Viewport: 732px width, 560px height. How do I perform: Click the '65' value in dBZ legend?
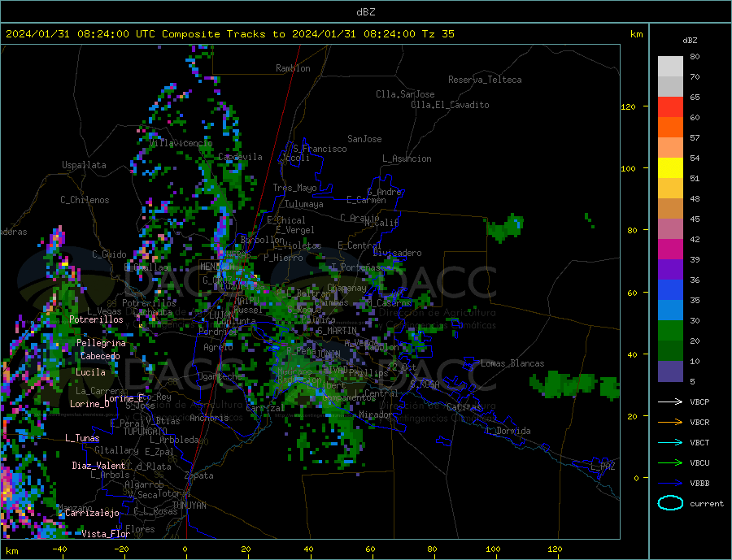coord(695,97)
